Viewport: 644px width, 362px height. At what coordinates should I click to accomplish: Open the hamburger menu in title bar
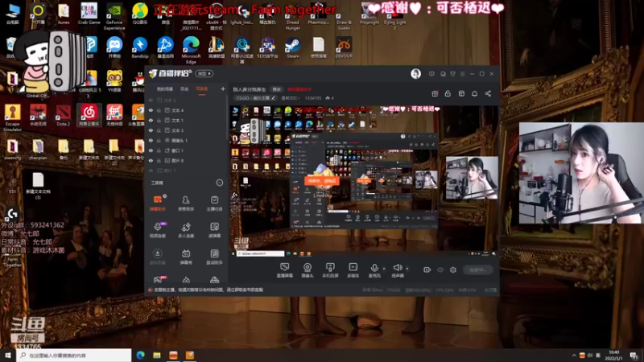click(x=462, y=74)
